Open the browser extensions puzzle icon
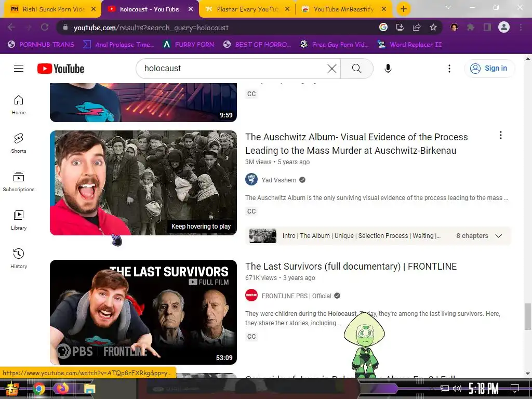 (x=471, y=27)
